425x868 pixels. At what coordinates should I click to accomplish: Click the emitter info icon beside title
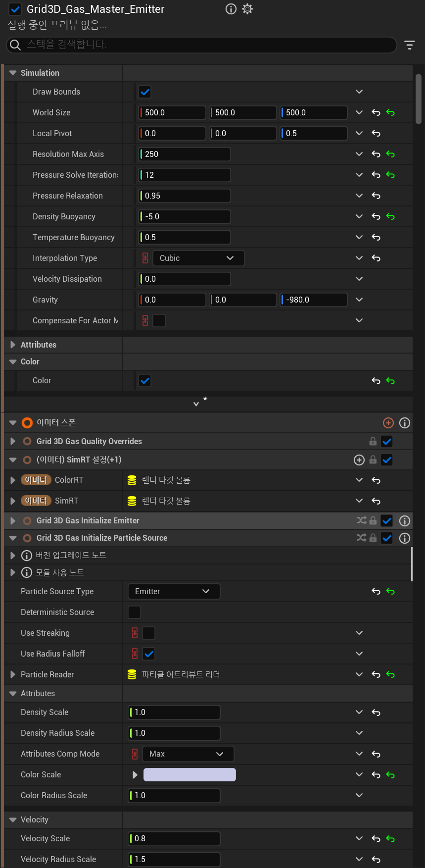pos(231,9)
